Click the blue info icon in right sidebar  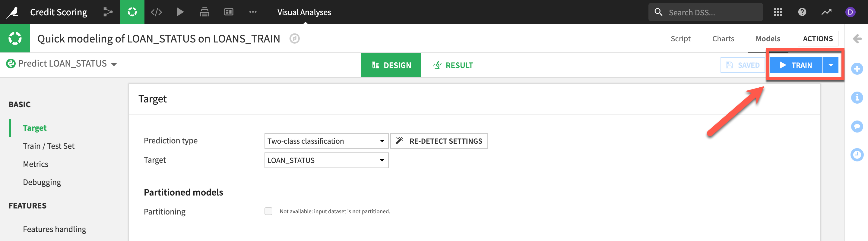click(x=857, y=98)
